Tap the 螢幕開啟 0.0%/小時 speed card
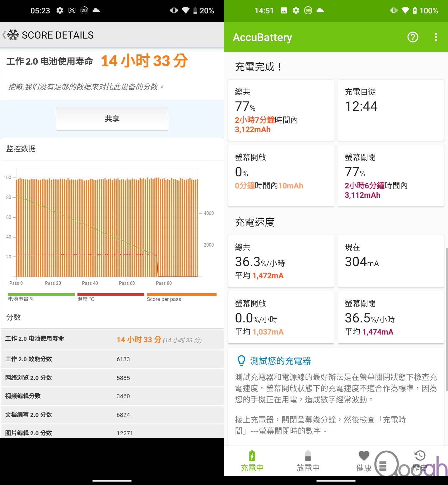 [281, 317]
